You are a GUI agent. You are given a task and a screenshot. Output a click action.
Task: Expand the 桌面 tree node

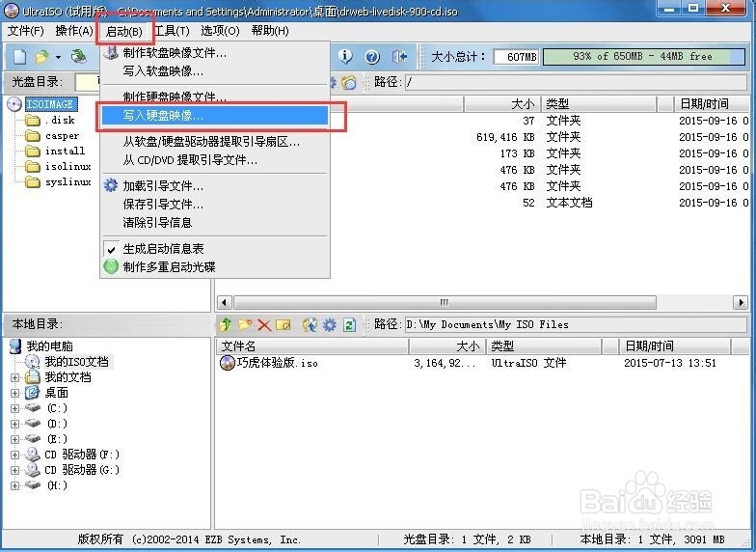pos(14,393)
